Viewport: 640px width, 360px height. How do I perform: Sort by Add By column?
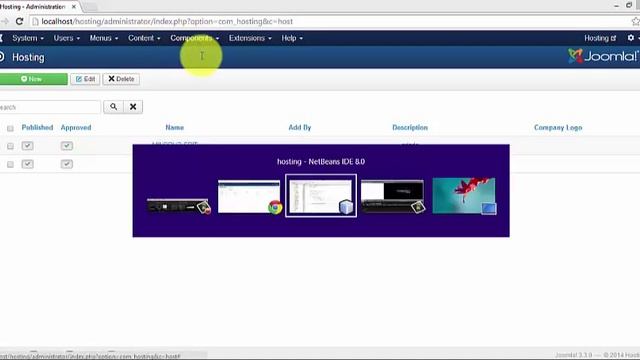(300, 127)
